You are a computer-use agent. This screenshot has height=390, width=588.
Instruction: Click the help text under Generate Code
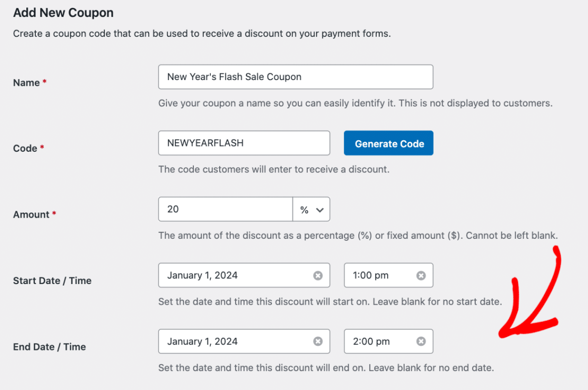pos(273,170)
